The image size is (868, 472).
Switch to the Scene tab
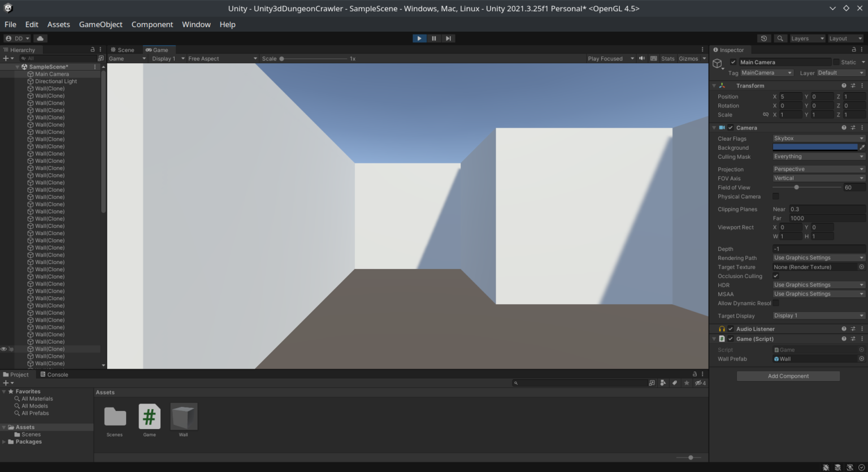[123, 50]
